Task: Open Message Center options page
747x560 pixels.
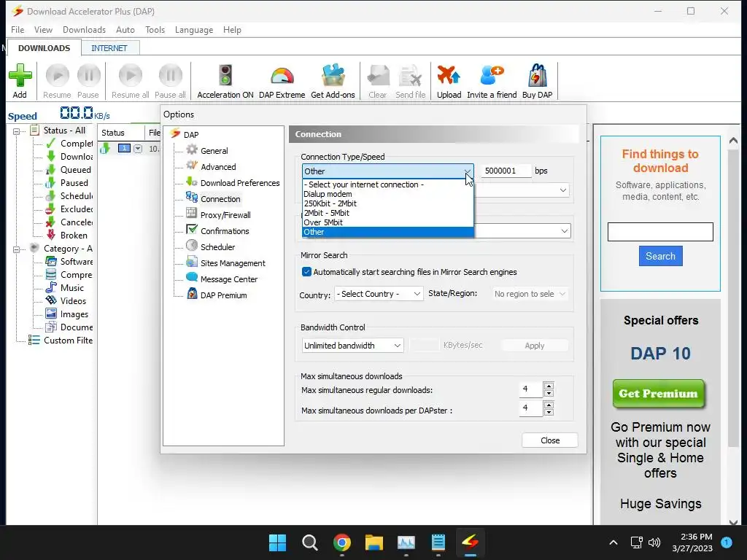Action: [228, 279]
